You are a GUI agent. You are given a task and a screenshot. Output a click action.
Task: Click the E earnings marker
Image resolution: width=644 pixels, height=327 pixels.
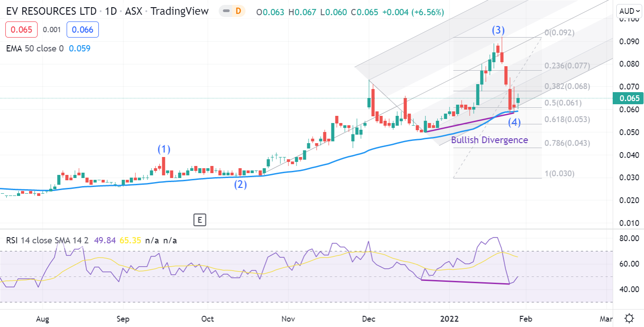(199, 220)
